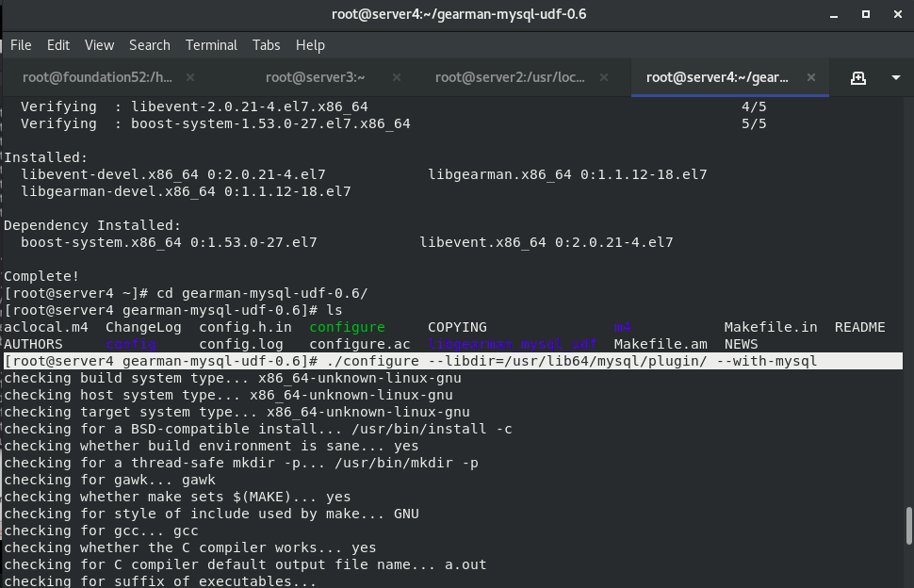The image size is (914, 588).
Task: Close the terminal window
Action: [898, 14]
